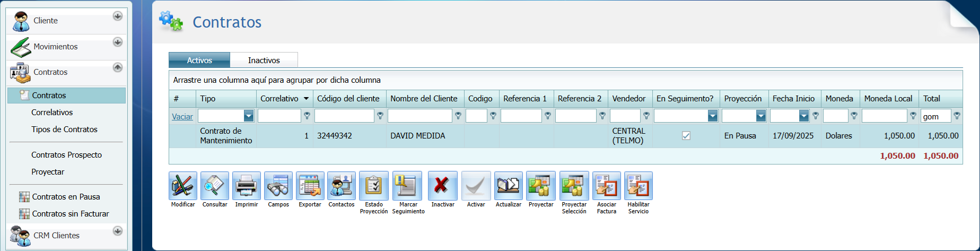Click filter icon for Código del cliente column

380,116
